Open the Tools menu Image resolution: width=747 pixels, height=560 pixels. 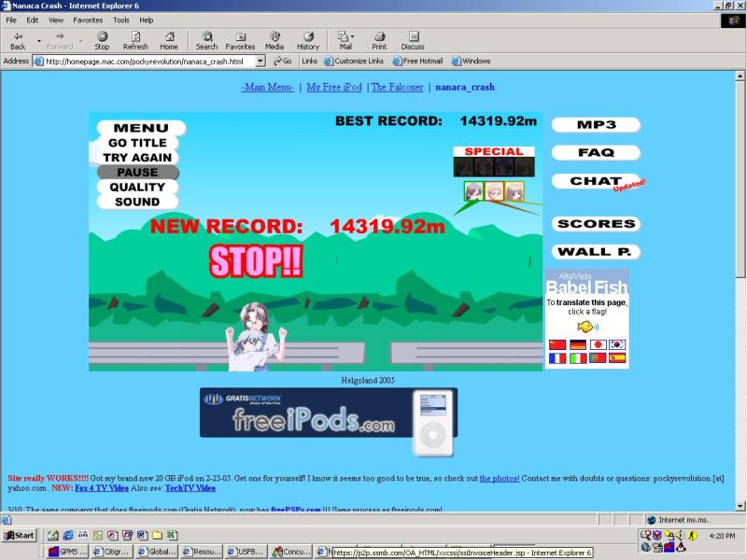[x=121, y=20]
